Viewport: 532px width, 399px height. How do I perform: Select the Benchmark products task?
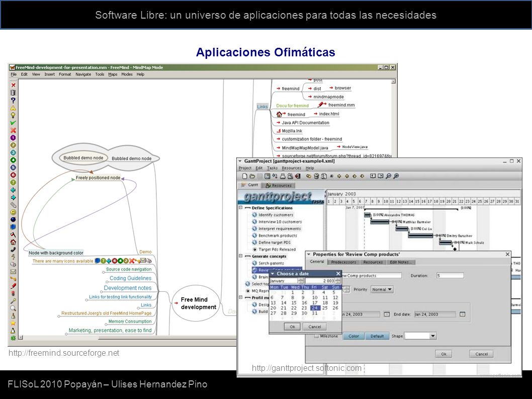coord(278,235)
